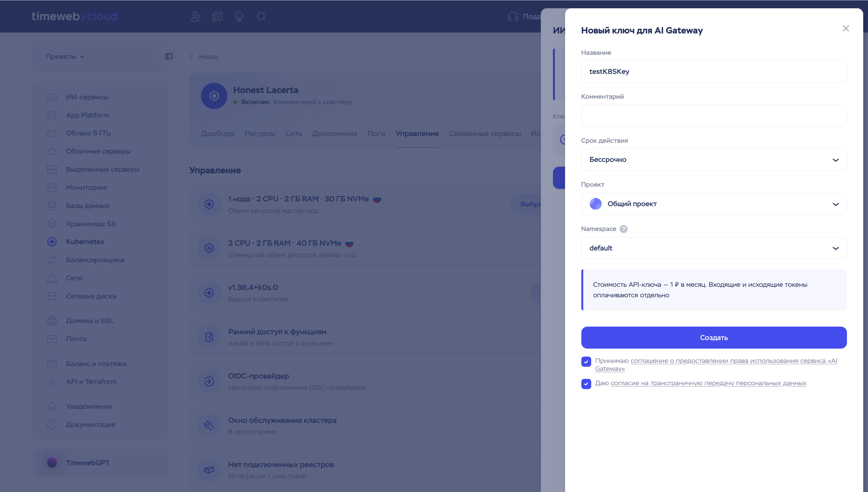Open the Дополнения tab

(335, 134)
